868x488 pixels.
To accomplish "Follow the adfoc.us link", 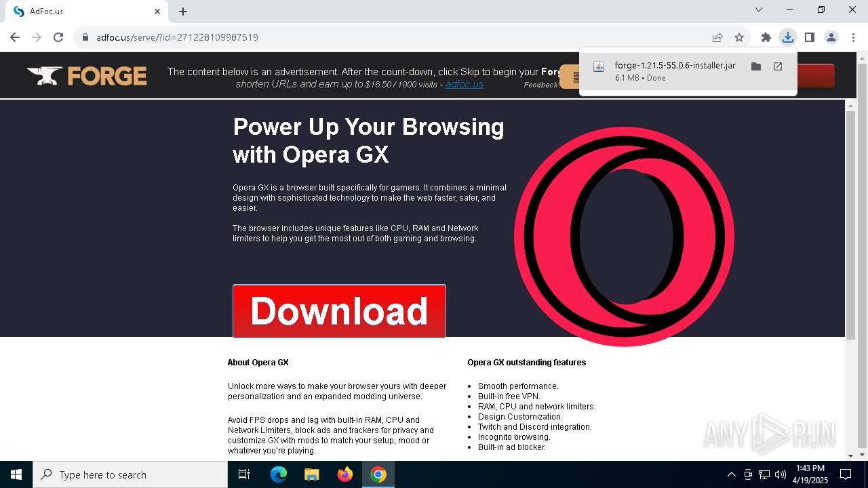I will pos(465,84).
